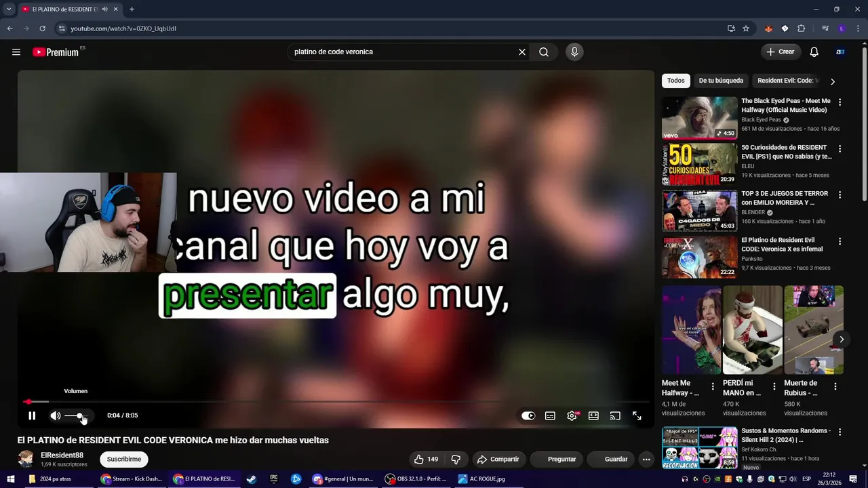Open Steam from the taskbar
The height and width of the screenshot is (488, 868).
(252, 479)
